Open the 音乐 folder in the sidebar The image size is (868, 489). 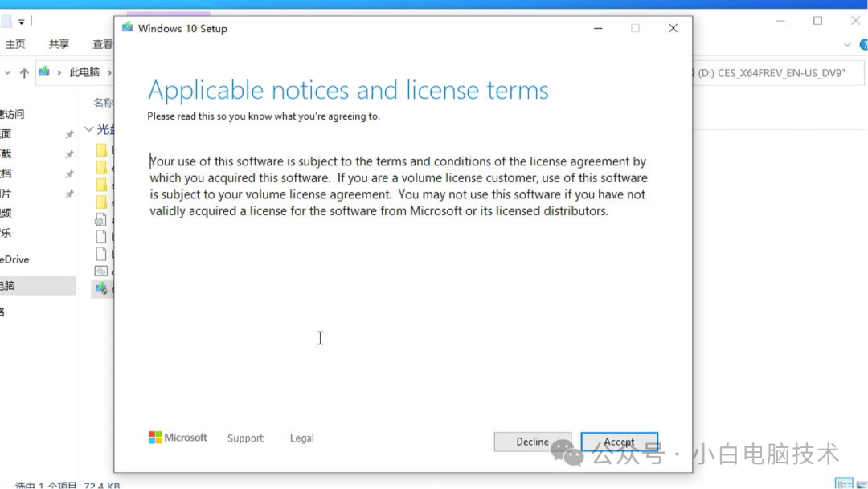tap(6, 233)
